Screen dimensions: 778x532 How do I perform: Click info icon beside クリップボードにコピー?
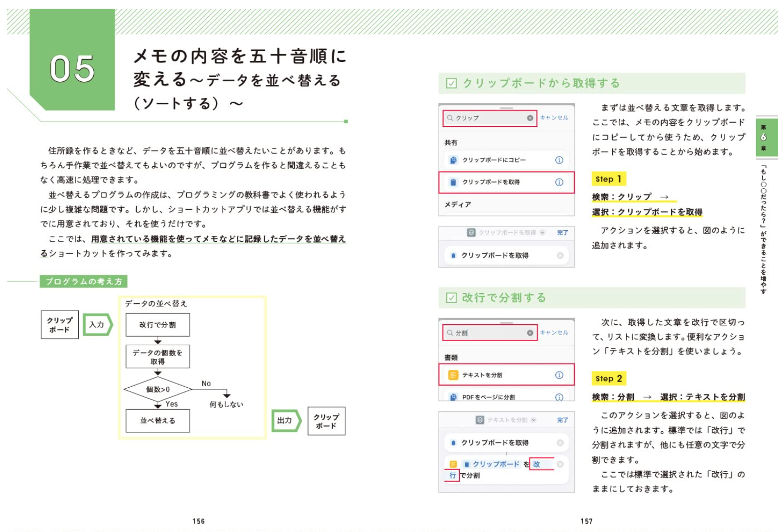coord(559,160)
